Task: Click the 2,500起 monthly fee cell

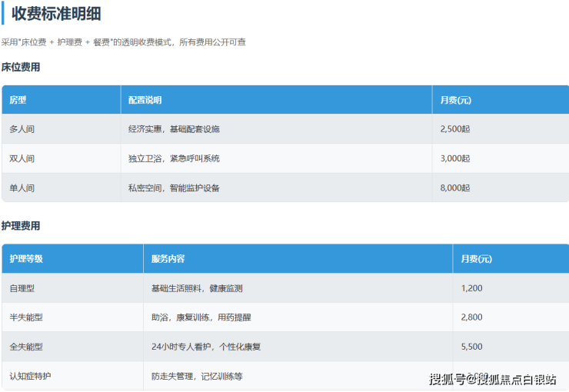Action: click(454, 129)
